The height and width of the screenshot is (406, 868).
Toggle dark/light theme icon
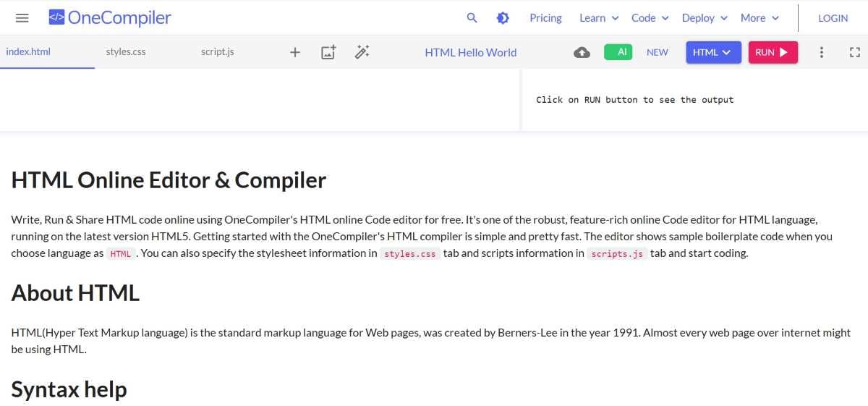(503, 18)
